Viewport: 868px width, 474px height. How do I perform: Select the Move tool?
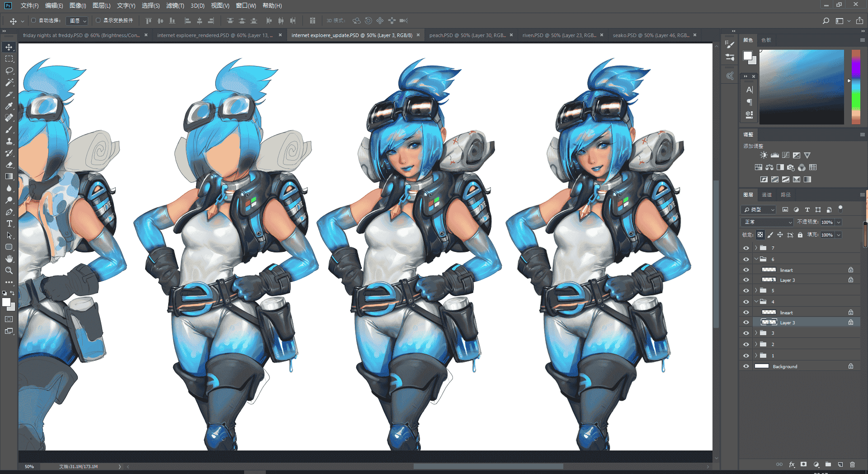click(9, 47)
